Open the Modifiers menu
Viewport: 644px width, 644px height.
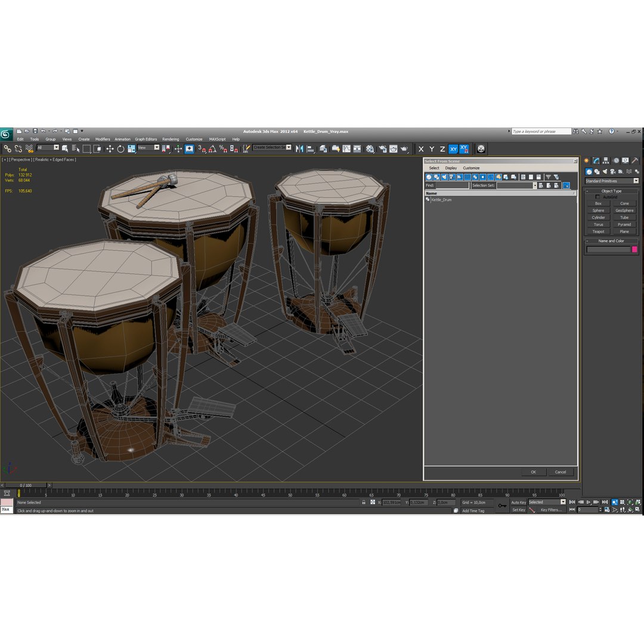(103, 139)
